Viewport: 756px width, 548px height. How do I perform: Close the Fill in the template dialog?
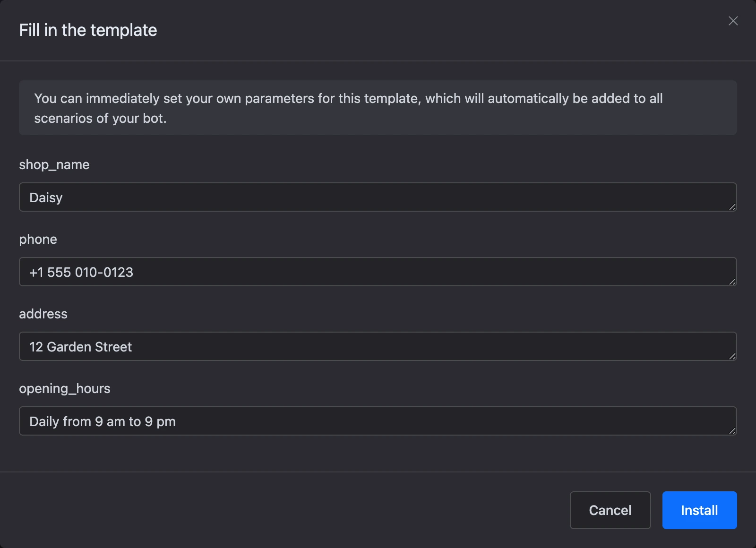coord(733,21)
